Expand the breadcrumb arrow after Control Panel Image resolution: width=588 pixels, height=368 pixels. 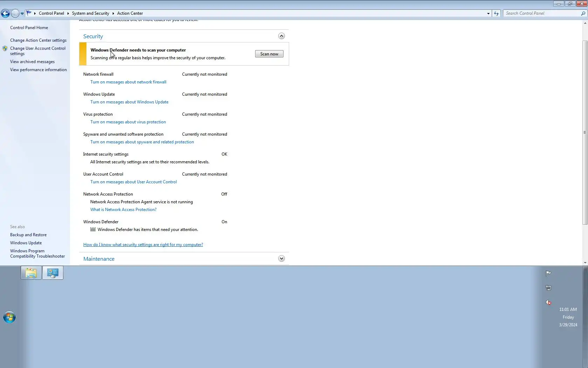tap(68, 13)
